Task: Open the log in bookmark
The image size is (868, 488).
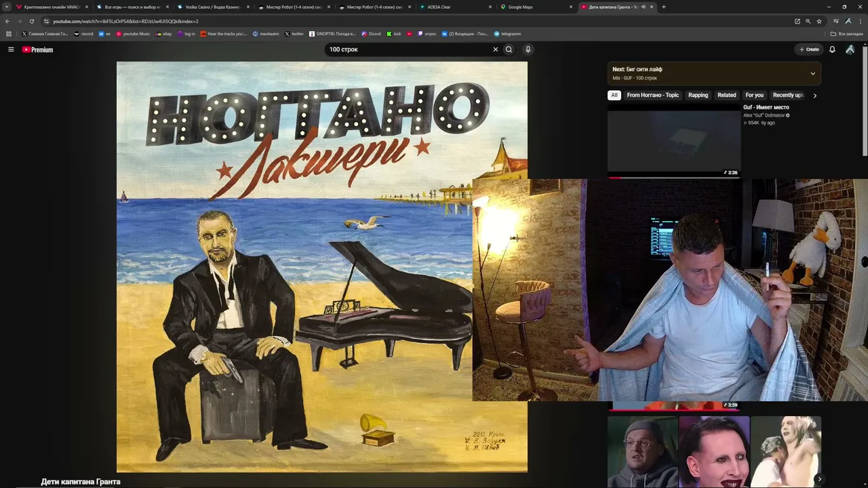Action: click(186, 34)
